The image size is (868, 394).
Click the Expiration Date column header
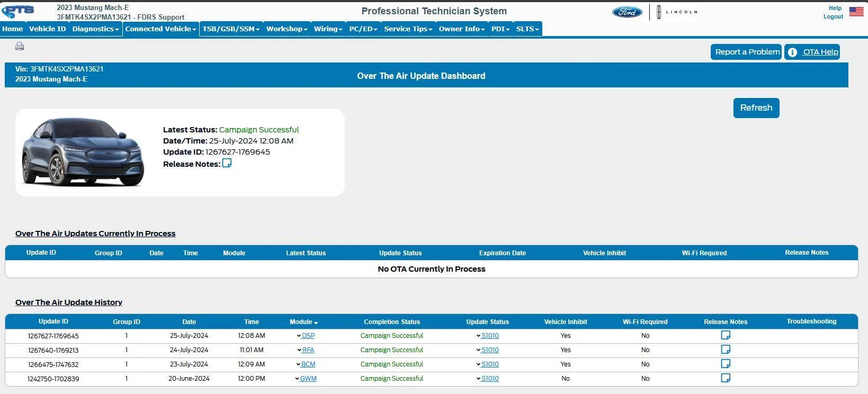[503, 253]
